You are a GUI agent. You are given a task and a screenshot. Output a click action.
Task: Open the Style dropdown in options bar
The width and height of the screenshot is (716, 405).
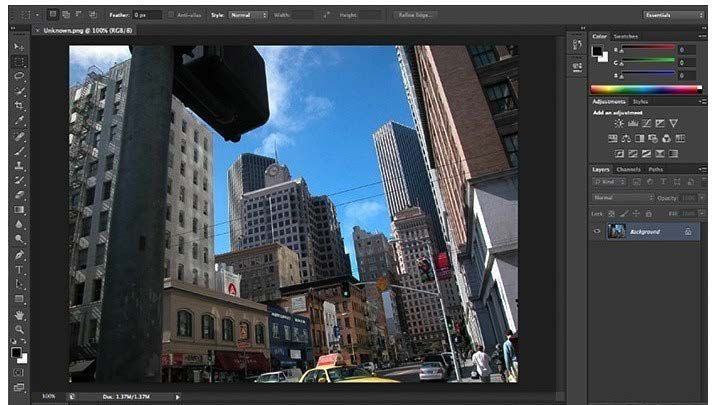click(x=248, y=15)
